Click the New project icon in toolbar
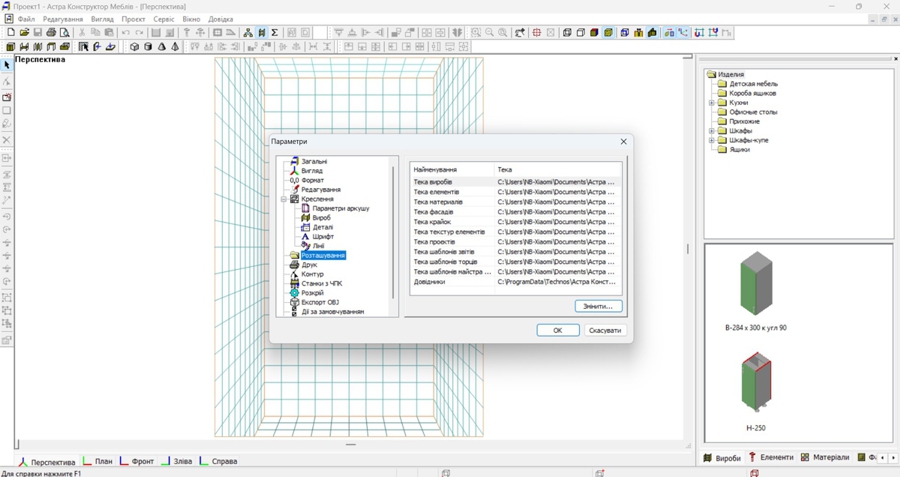This screenshot has width=900, height=477. tap(10, 33)
